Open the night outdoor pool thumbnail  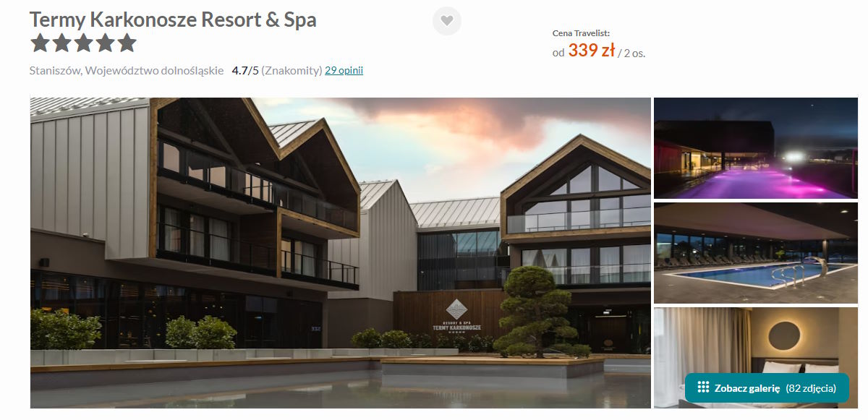[756, 148]
